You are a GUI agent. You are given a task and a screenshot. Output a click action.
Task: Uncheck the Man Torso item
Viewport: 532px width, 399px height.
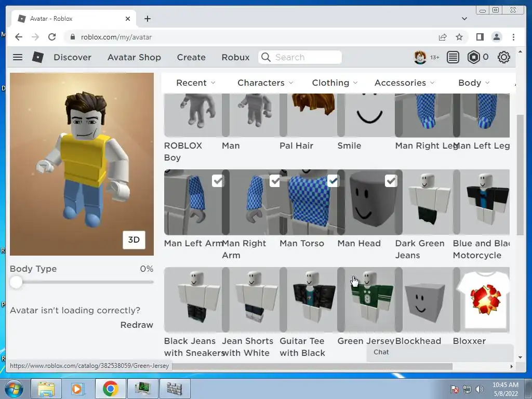point(333,181)
